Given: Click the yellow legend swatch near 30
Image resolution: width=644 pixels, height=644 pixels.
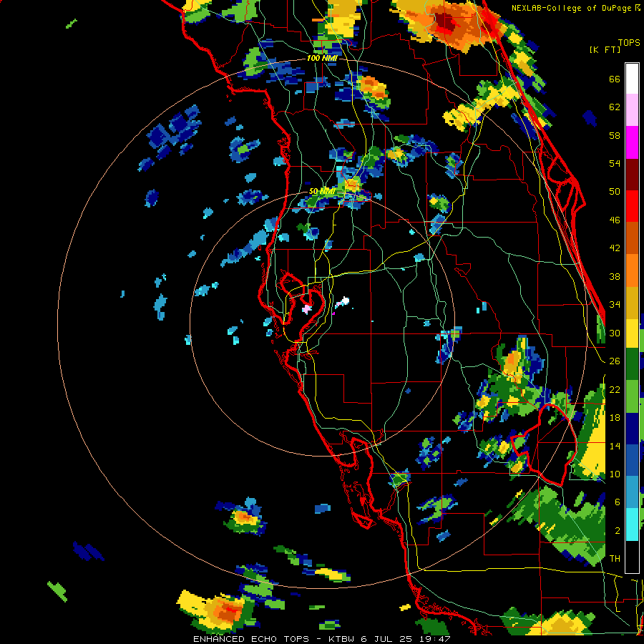Looking at the screenshot, I should 632,333.
